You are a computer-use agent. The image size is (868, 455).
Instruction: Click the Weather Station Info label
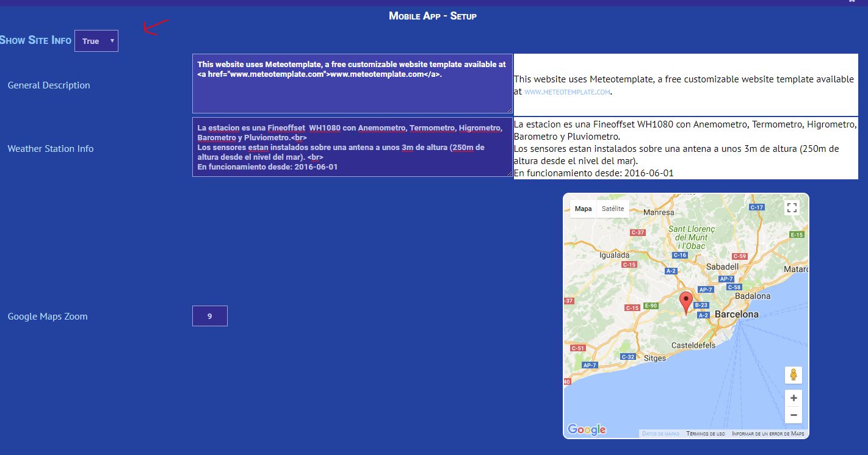pyautogui.click(x=51, y=148)
